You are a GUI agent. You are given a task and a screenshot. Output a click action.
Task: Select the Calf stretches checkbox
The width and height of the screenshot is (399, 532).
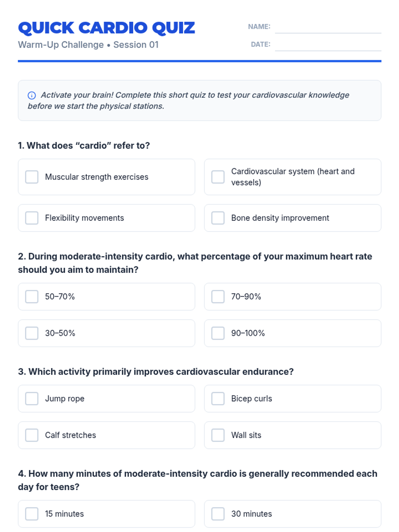tap(32, 435)
